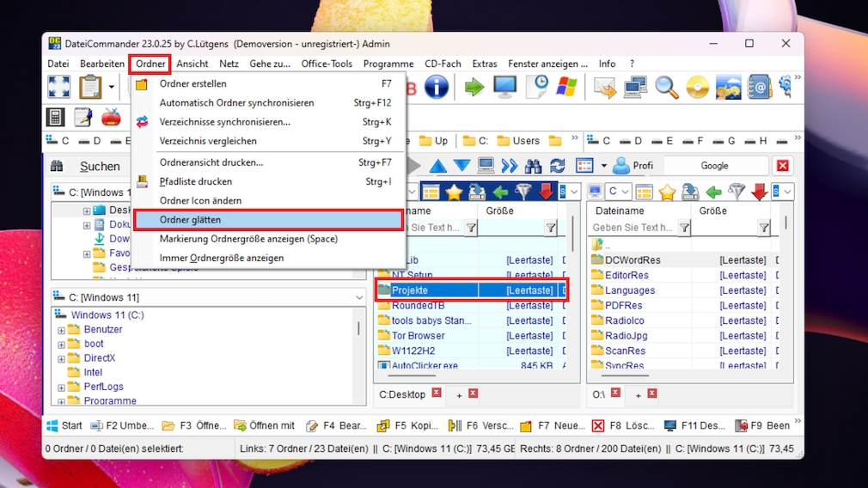This screenshot has height=488, width=868.
Task: Click the fullscreen expand arrows icon
Action: [x=58, y=87]
